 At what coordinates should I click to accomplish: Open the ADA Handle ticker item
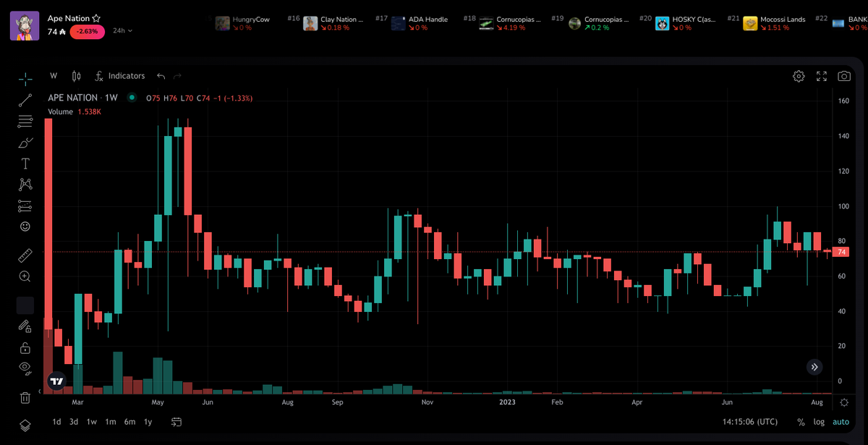[420, 23]
